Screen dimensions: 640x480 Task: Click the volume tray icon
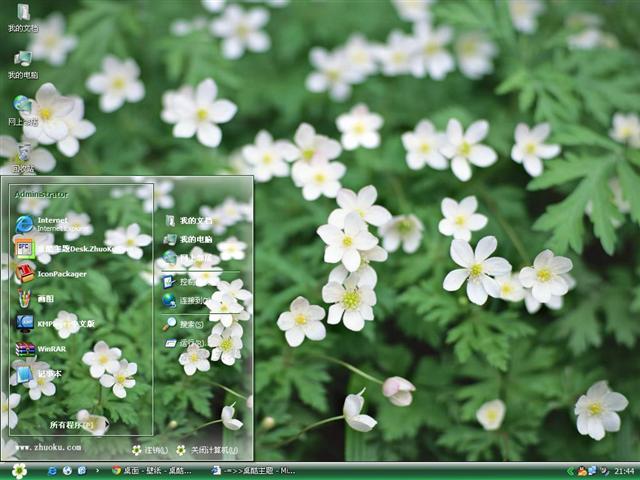(x=604, y=471)
